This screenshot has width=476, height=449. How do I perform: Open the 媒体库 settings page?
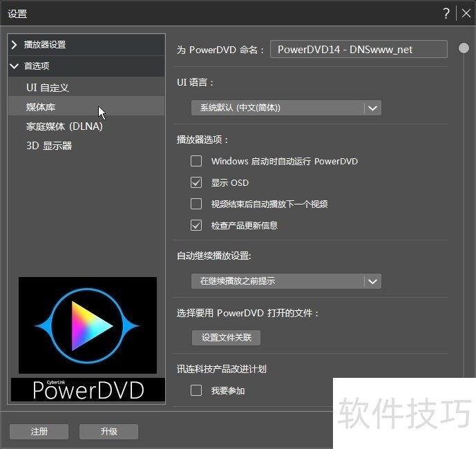coord(86,107)
